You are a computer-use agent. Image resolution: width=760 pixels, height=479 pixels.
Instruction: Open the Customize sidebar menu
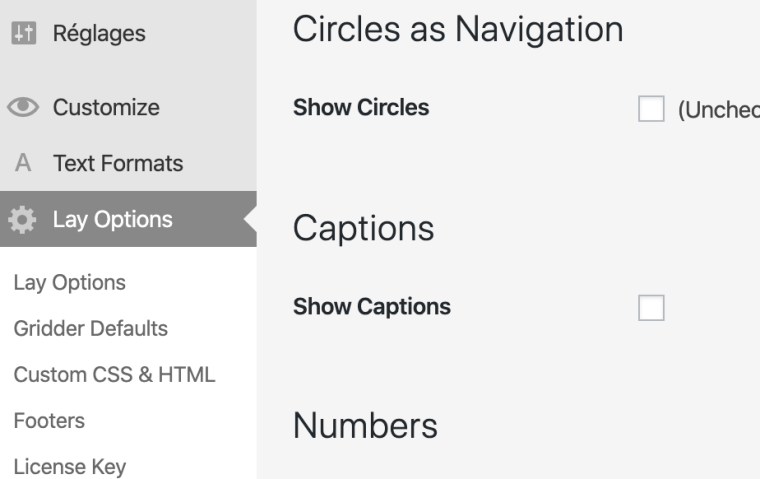106,108
